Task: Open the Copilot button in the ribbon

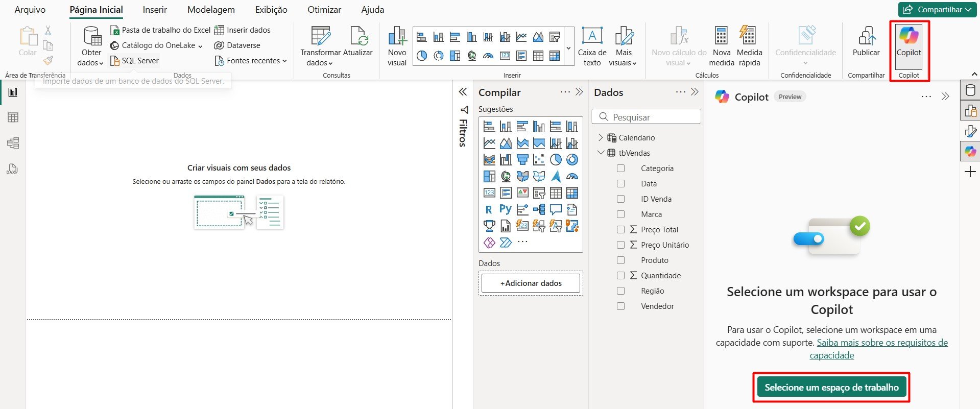Action: click(x=909, y=46)
